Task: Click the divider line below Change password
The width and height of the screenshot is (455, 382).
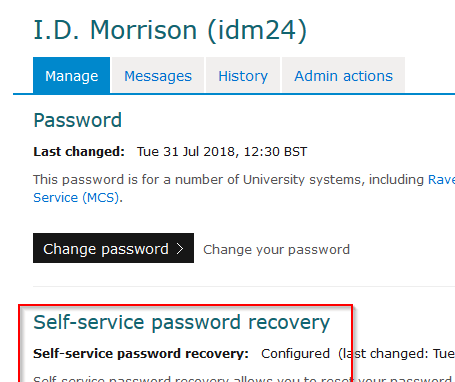Action: pos(244,286)
